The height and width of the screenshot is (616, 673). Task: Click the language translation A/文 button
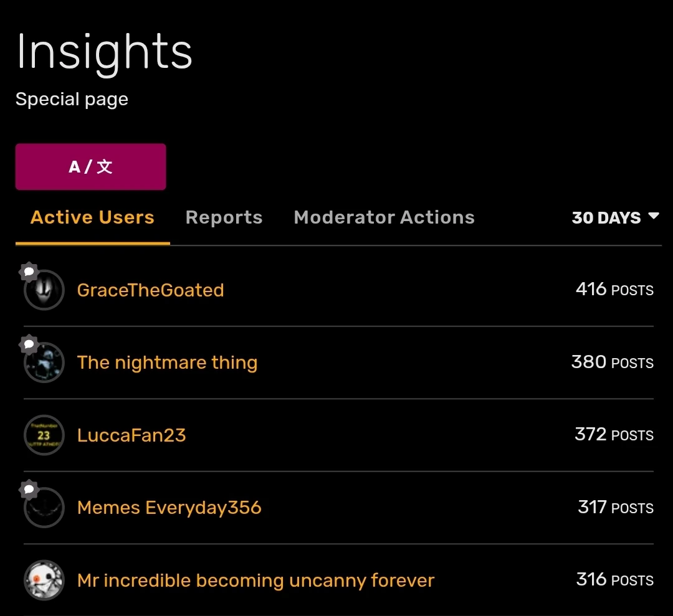90,167
